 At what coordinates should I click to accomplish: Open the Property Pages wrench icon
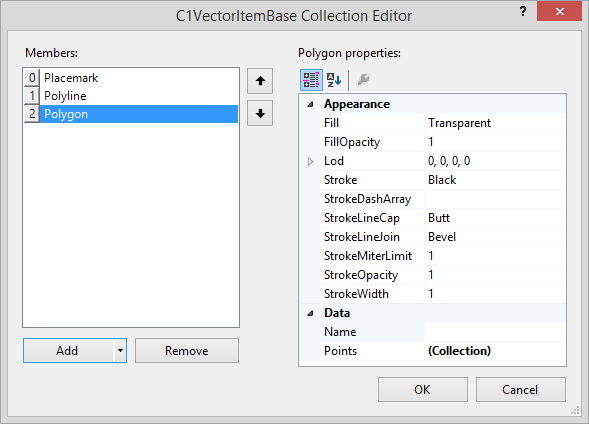pyautogui.click(x=363, y=80)
